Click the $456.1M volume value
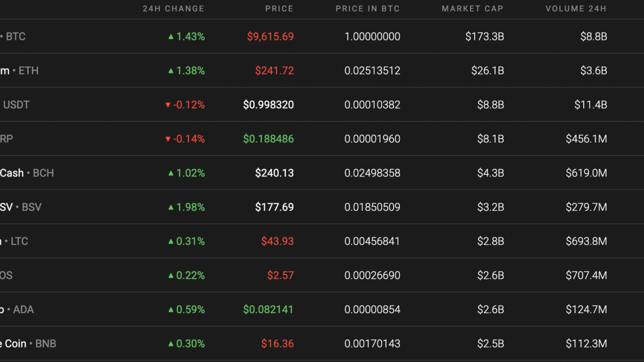This screenshot has width=644, height=362. point(586,139)
